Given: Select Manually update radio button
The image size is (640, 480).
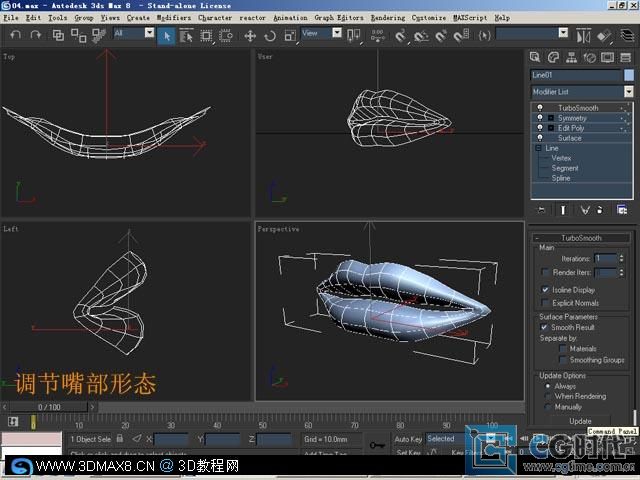Looking at the screenshot, I should [x=548, y=407].
